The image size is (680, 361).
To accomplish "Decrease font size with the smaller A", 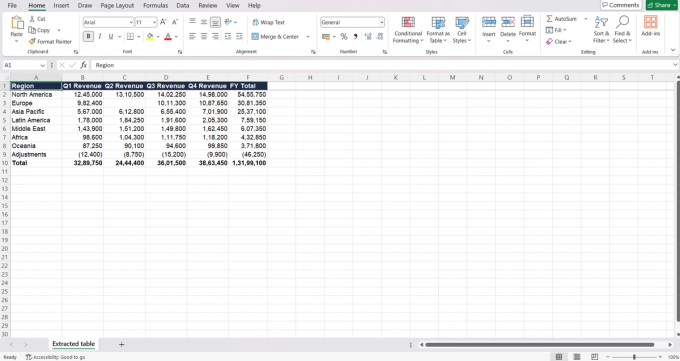I will point(175,22).
